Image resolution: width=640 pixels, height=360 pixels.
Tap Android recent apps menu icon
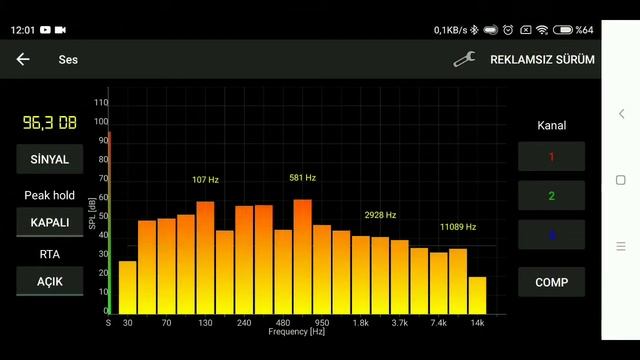point(621,246)
